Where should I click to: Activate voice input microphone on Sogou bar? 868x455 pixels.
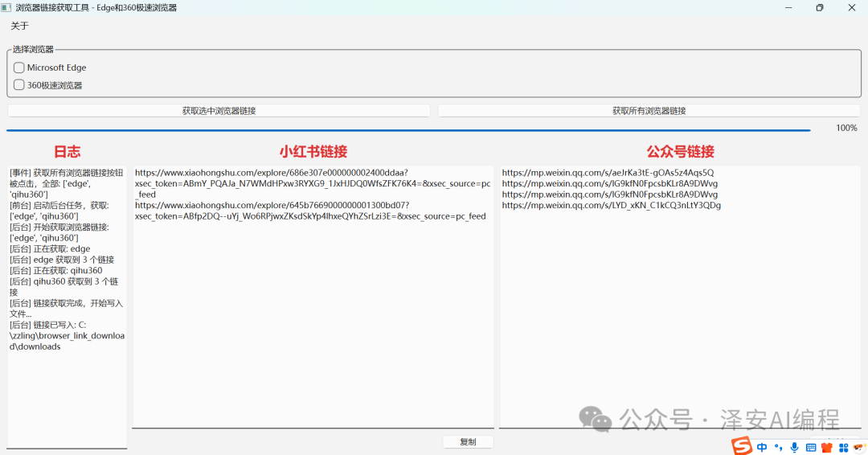[794, 447]
